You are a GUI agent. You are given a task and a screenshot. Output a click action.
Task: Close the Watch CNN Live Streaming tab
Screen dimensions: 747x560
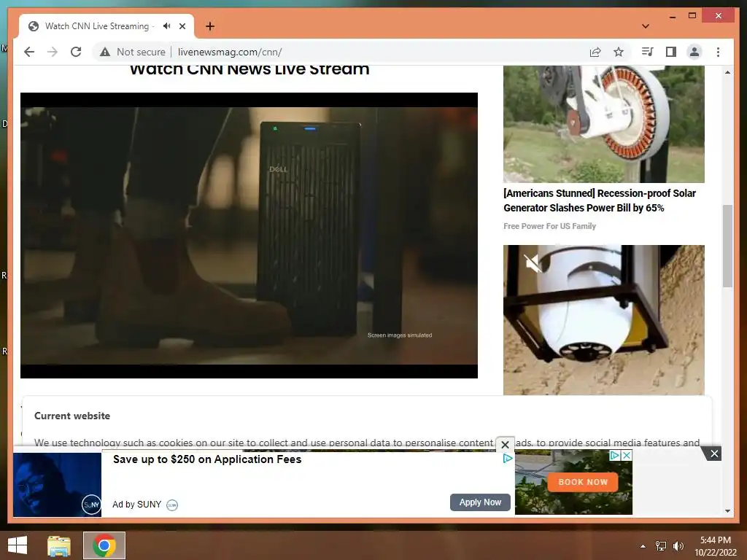(x=182, y=26)
